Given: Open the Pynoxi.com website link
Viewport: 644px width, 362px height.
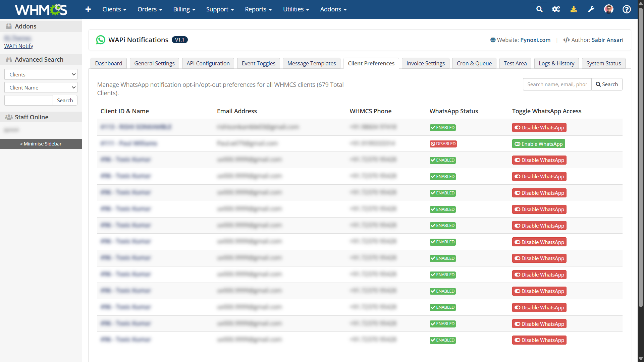Looking at the screenshot, I should [535, 40].
